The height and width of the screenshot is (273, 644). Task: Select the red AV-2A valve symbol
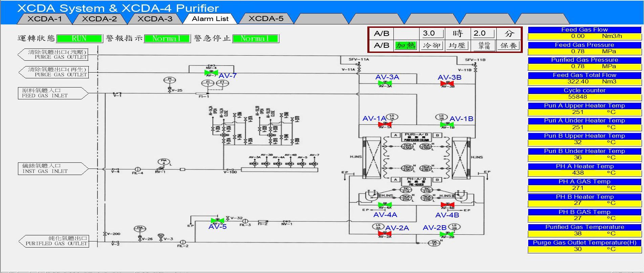click(x=385, y=234)
